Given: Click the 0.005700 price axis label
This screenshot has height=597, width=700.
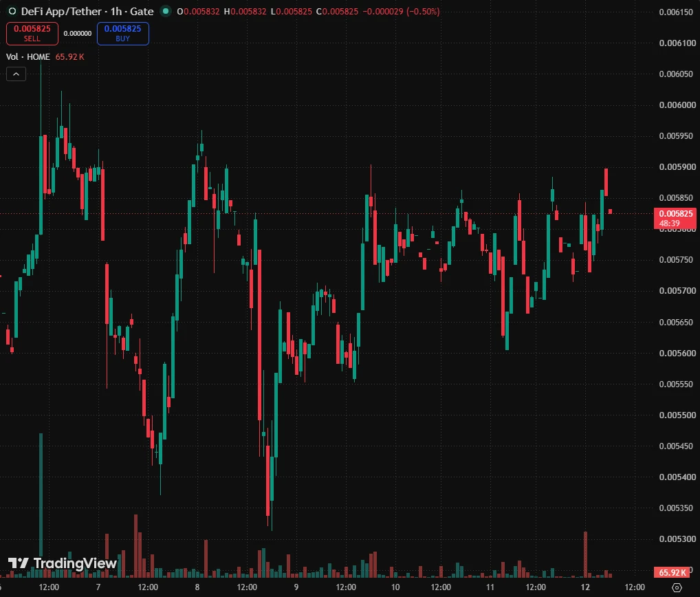Looking at the screenshot, I should pyautogui.click(x=677, y=291).
